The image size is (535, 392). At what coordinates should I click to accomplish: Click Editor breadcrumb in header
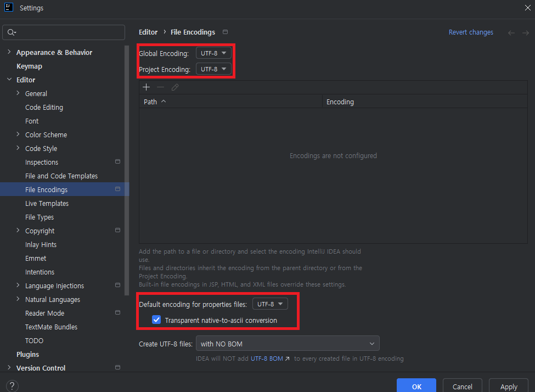148,32
